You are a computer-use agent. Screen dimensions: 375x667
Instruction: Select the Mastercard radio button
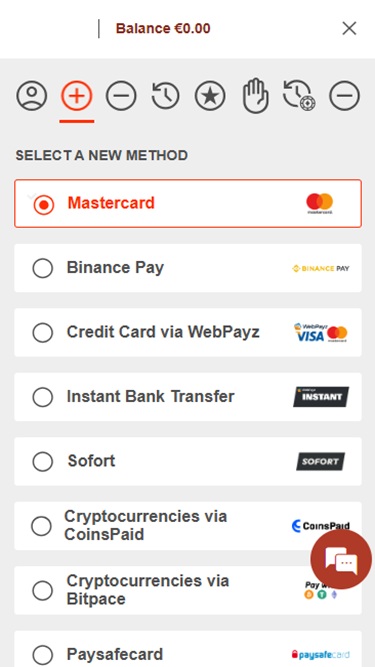click(x=43, y=204)
